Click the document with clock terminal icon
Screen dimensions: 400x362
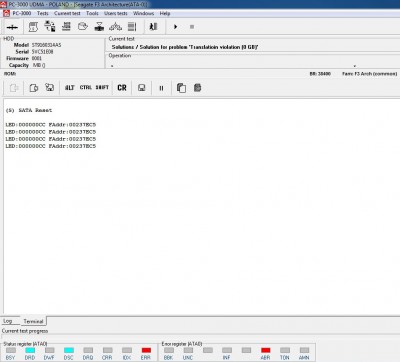pos(33,88)
